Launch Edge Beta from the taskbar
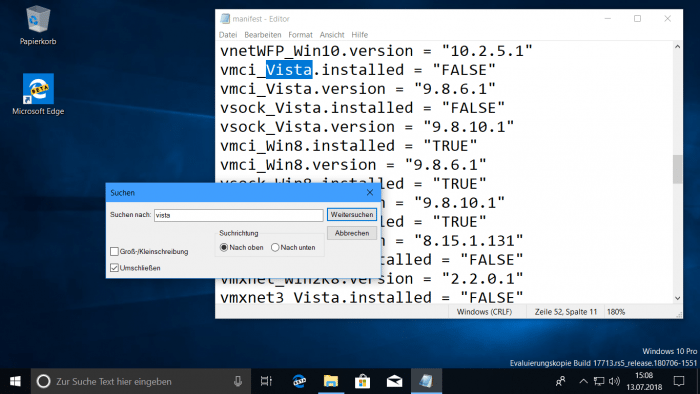 coord(299,382)
